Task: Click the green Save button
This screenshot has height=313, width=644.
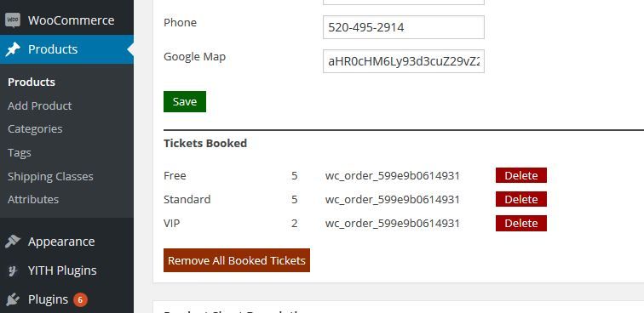Action: coord(185,101)
